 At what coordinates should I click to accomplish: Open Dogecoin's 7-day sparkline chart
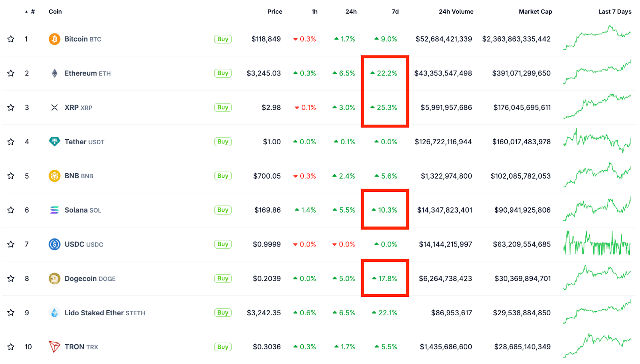point(597,277)
